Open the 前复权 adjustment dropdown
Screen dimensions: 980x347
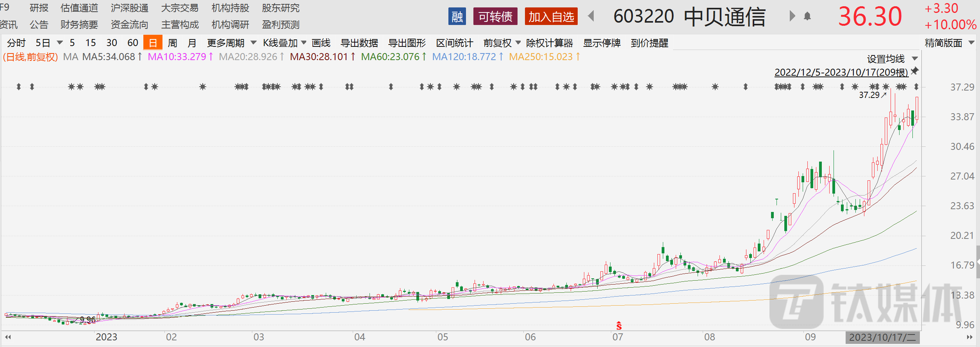[502, 43]
